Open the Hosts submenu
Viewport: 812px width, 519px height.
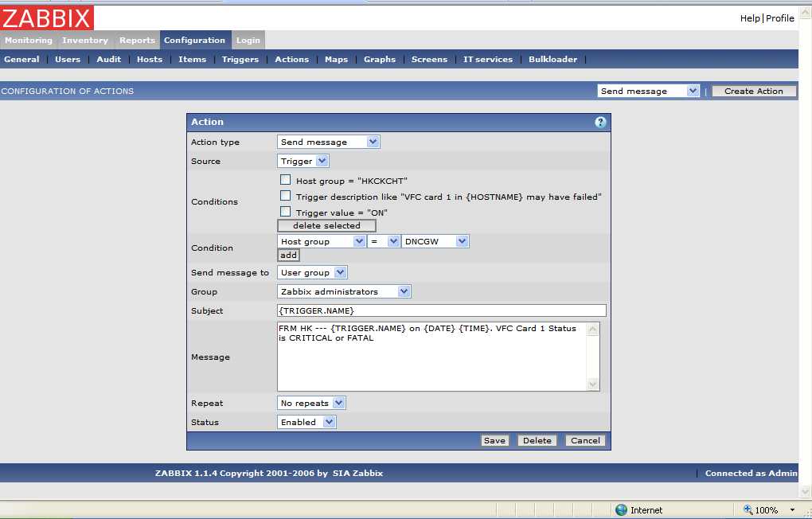(150, 60)
